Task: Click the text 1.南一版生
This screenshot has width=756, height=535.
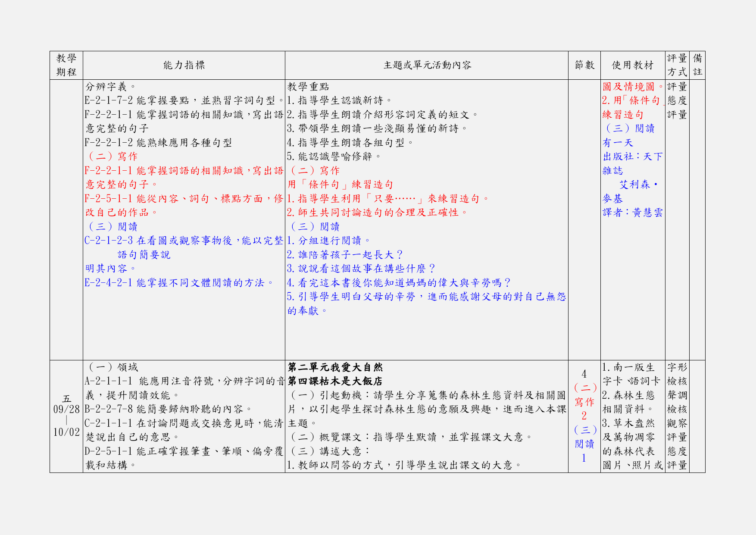Action: [x=628, y=367]
